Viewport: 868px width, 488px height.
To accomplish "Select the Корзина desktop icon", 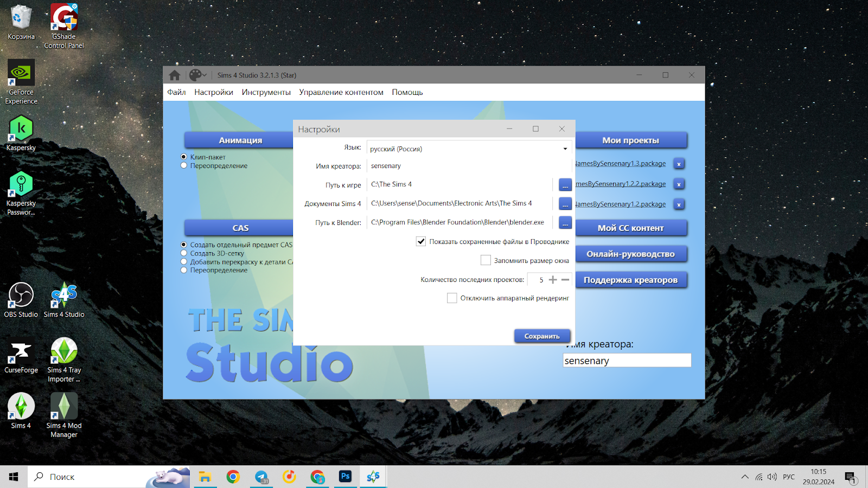I will [21, 22].
